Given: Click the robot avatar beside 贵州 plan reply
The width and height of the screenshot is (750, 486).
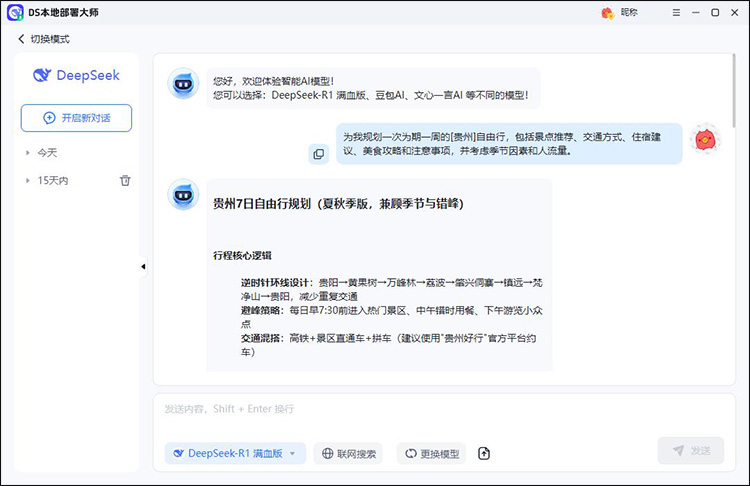Looking at the screenshot, I should tap(183, 195).
